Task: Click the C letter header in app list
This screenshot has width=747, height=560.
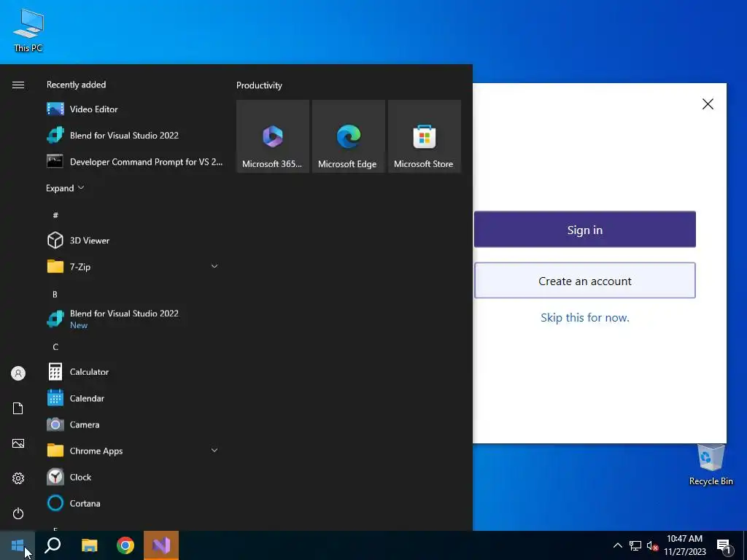Action: coord(55,347)
